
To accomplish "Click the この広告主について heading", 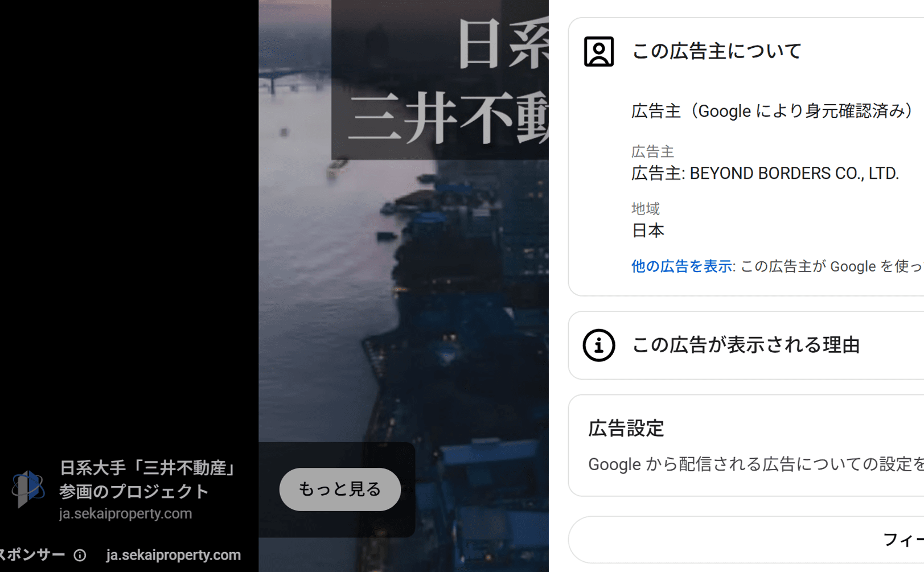I will pos(717,52).
